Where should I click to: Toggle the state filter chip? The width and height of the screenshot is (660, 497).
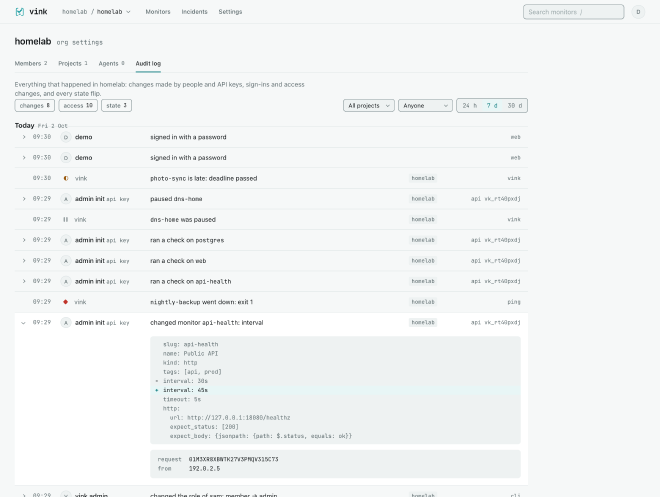(x=116, y=106)
